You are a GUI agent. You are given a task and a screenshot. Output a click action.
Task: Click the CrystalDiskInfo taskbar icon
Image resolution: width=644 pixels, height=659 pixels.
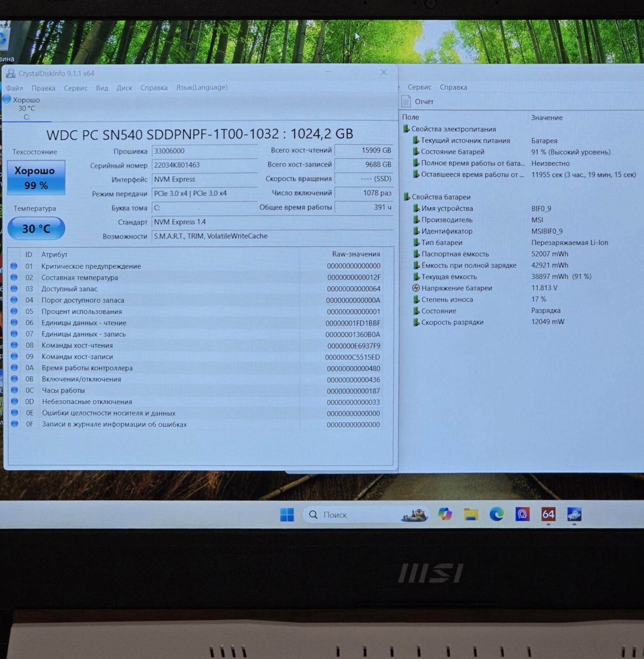(x=574, y=514)
